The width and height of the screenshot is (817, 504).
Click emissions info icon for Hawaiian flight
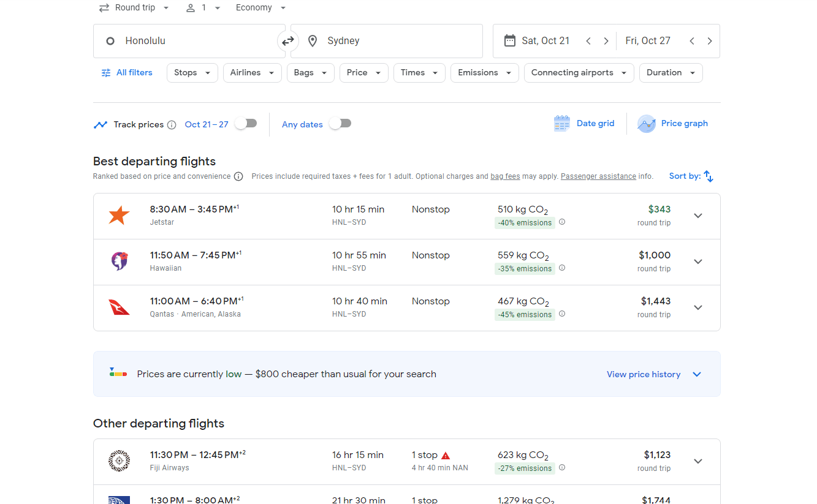[x=562, y=268]
